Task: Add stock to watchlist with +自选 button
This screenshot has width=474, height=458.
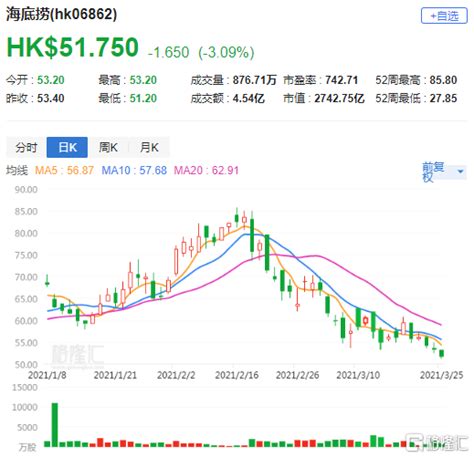Action: pos(444,16)
